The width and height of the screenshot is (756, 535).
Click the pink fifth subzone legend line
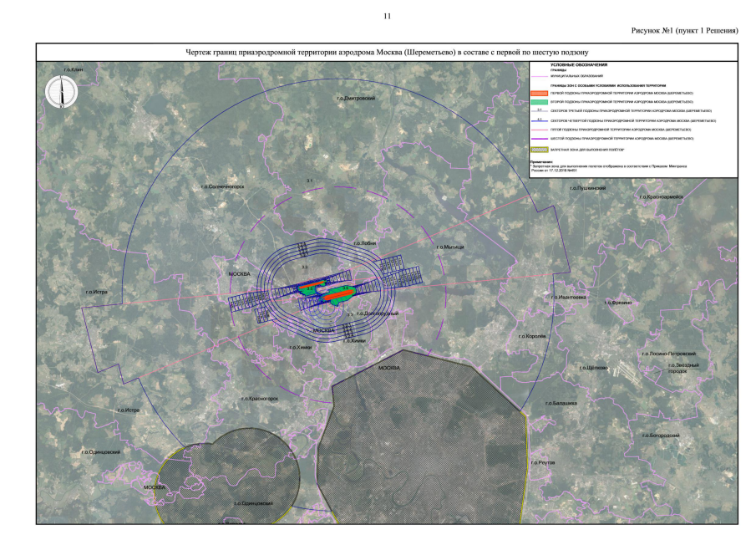click(540, 130)
